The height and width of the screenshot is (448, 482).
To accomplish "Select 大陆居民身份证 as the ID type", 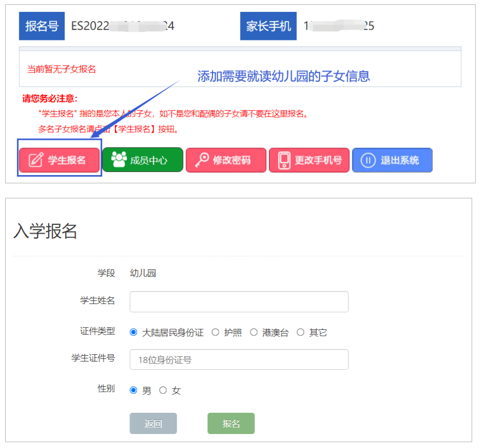I will coord(134,333).
